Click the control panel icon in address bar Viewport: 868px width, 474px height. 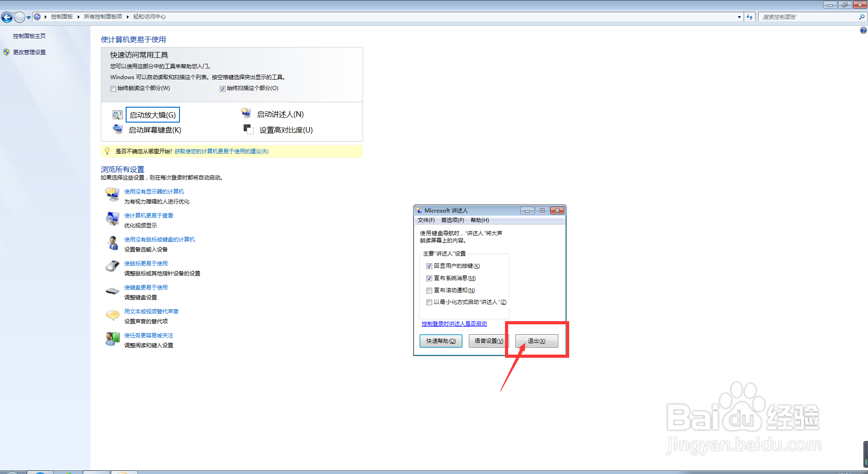[37, 17]
